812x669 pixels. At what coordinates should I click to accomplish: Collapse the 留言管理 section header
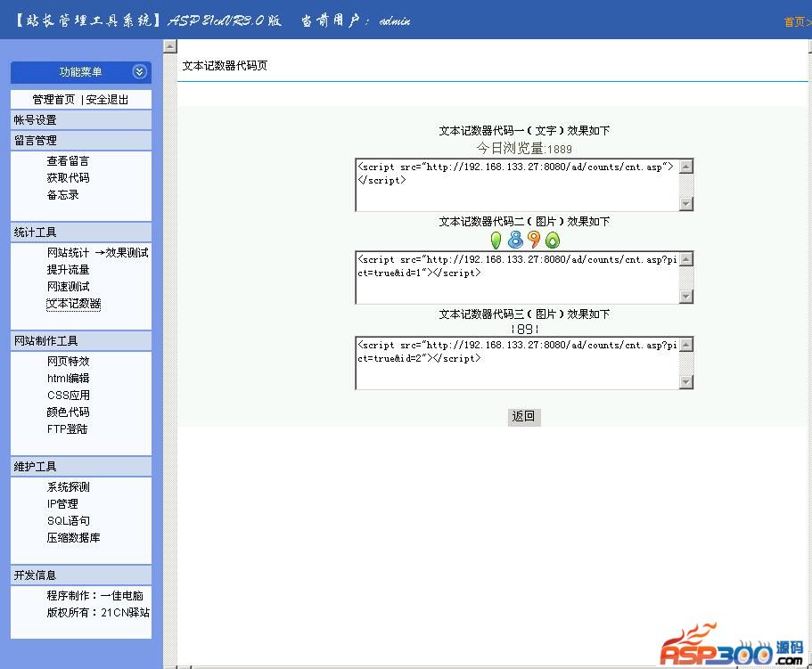(x=81, y=140)
